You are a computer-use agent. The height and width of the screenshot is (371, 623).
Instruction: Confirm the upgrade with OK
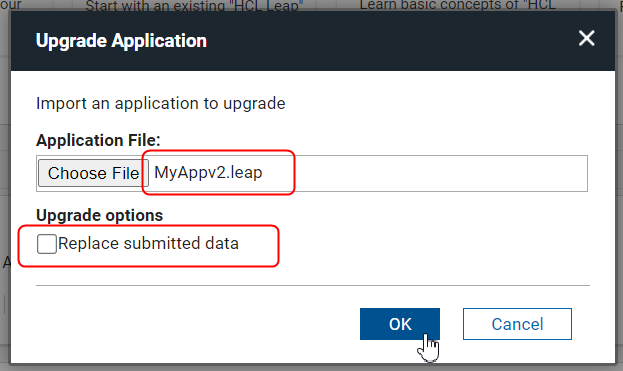coord(400,324)
